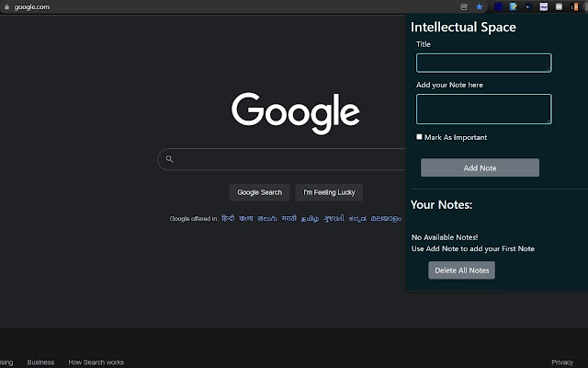588x368 pixels.
Task: Click the Google offered in: text
Action: coord(194,219)
